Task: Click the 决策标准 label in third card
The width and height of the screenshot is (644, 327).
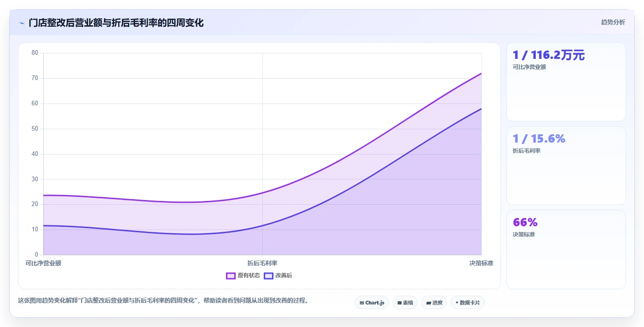Action: click(524, 235)
